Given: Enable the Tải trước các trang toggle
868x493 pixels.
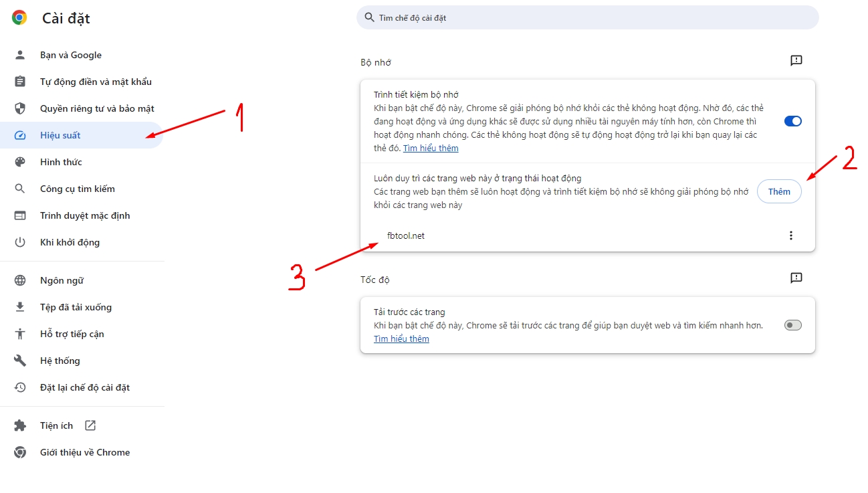Looking at the screenshot, I should (792, 325).
